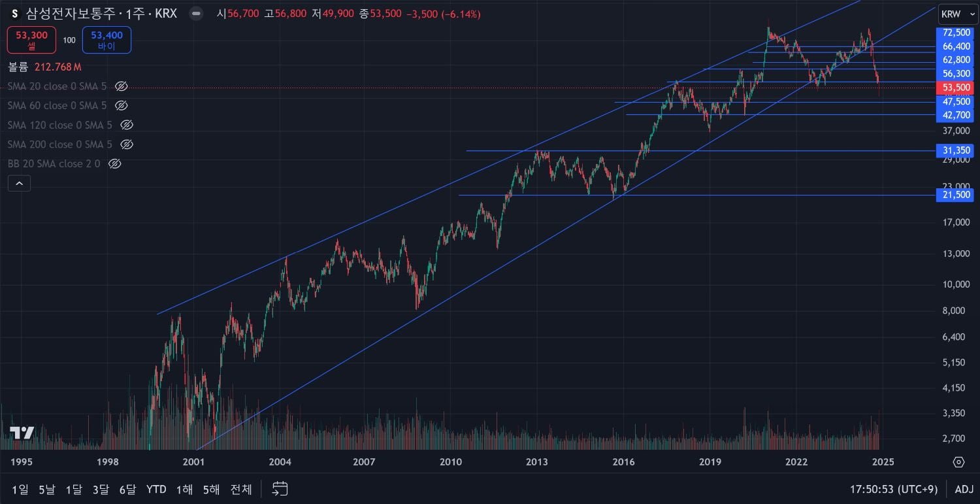Select the 66,400 price line label

pyautogui.click(x=956, y=46)
